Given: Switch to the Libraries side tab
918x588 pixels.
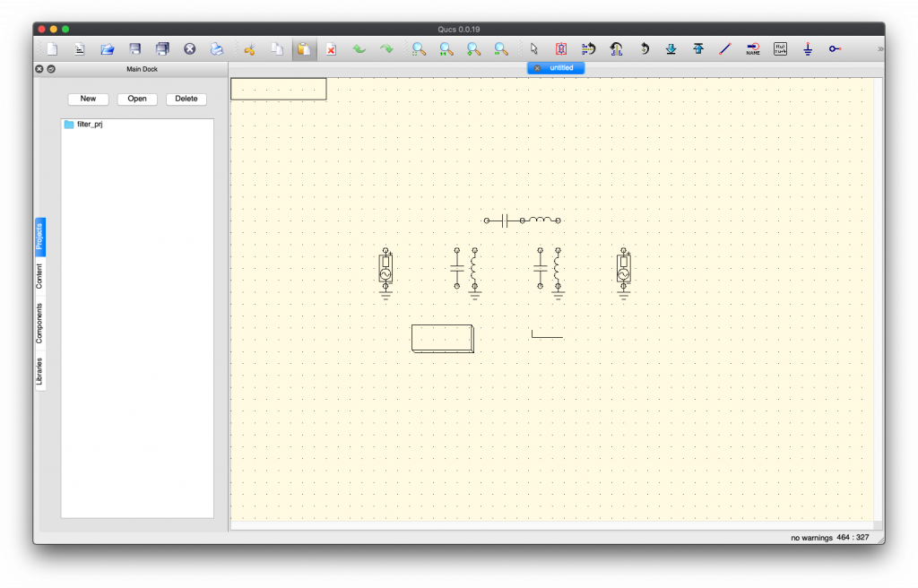Looking at the screenshot, I should (x=39, y=371).
